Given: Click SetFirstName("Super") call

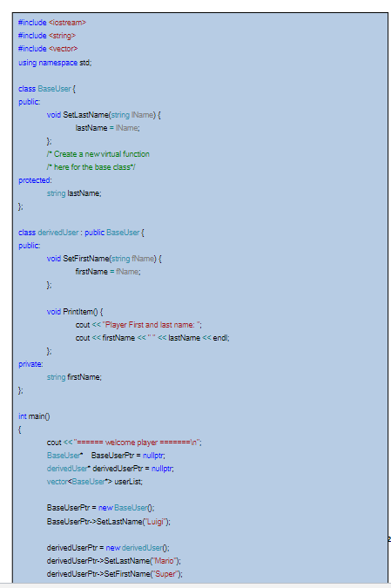Looking at the screenshot, I should pyautogui.click(x=115, y=574).
